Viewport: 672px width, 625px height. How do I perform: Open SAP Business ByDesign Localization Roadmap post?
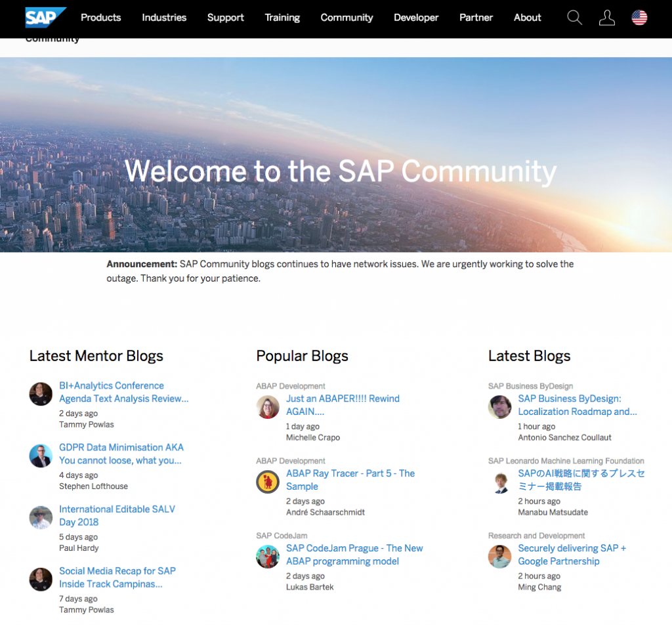(577, 404)
